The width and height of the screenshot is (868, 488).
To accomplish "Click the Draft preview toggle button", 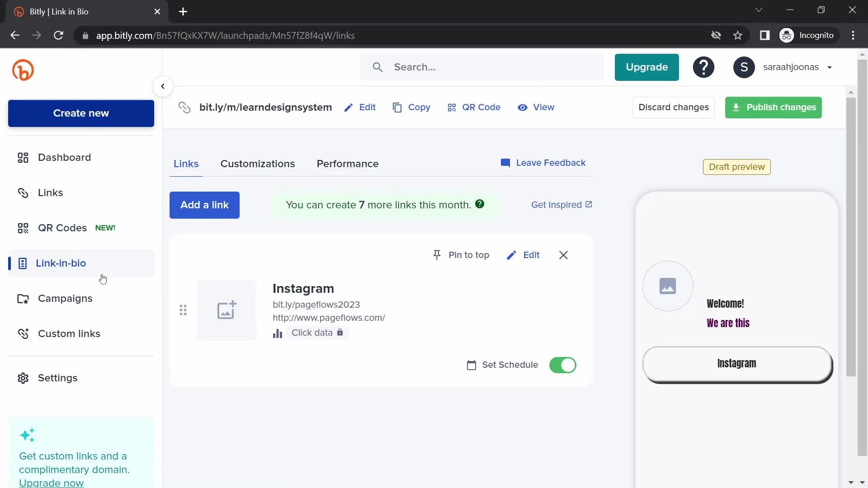I will [737, 166].
